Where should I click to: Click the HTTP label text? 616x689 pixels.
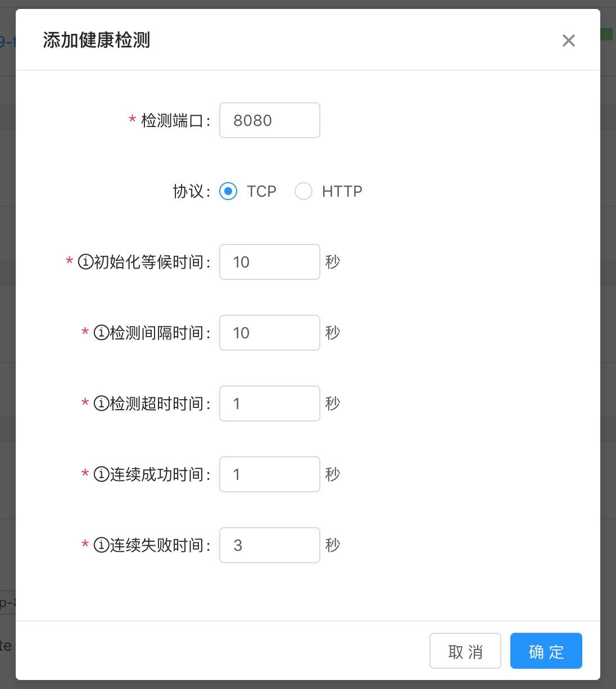pos(342,191)
